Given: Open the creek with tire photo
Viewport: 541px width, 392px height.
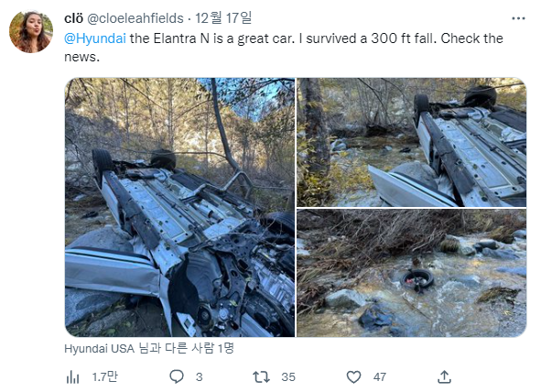Looking at the screenshot, I should [412, 273].
